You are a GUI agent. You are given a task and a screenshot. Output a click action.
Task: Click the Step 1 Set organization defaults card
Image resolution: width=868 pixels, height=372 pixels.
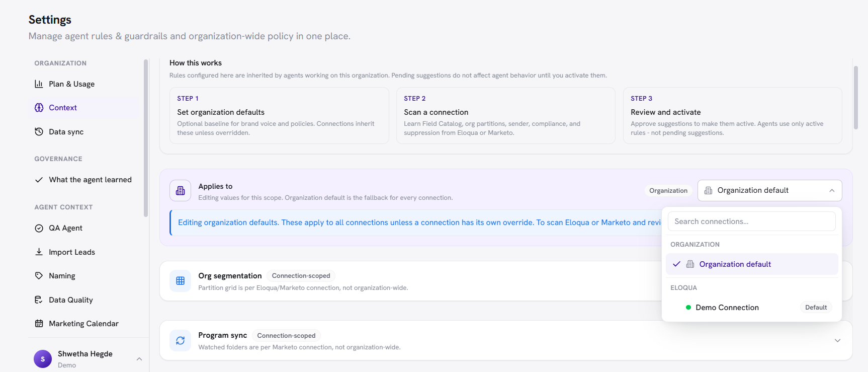[279, 116]
